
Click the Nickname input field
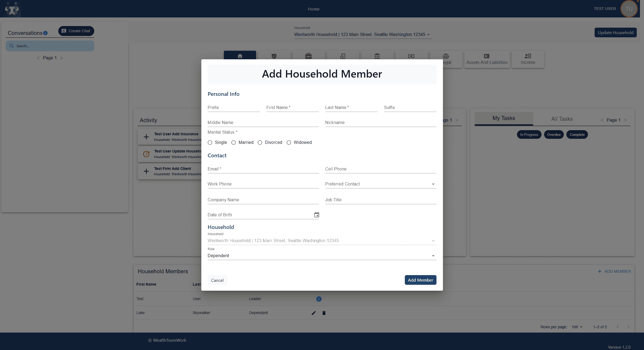(381, 123)
